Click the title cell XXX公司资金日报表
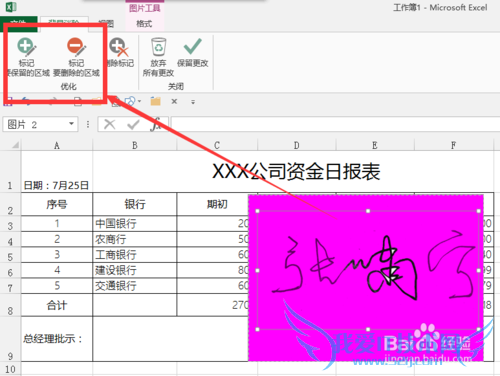The image size is (500, 376). [x=296, y=171]
